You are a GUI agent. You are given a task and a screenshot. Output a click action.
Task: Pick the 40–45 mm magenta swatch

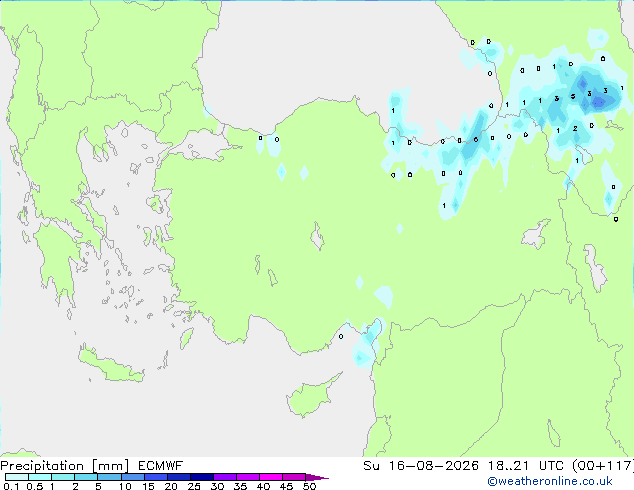tap(271, 477)
